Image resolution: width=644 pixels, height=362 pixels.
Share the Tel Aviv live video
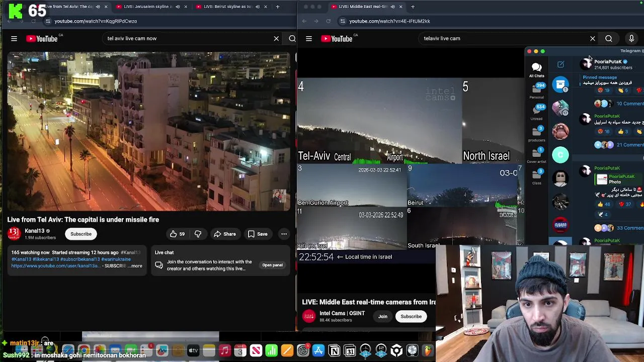pyautogui.click(x=224, y=234)
